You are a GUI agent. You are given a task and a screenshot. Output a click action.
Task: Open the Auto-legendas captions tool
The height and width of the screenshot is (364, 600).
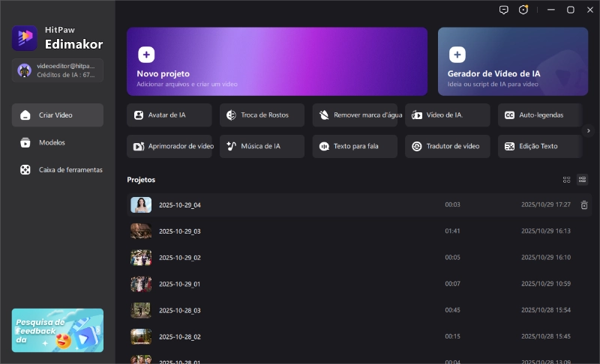pos(540,115)
